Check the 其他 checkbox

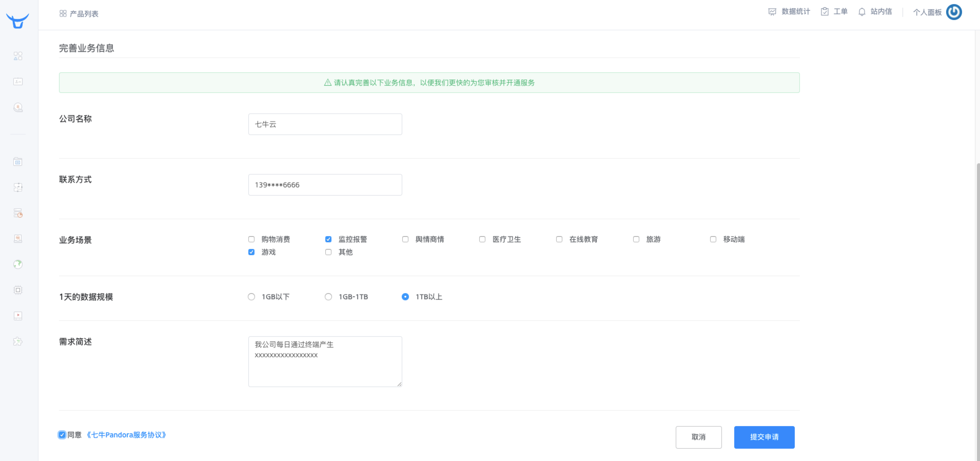pyautogui.click(x=328, y=252)
